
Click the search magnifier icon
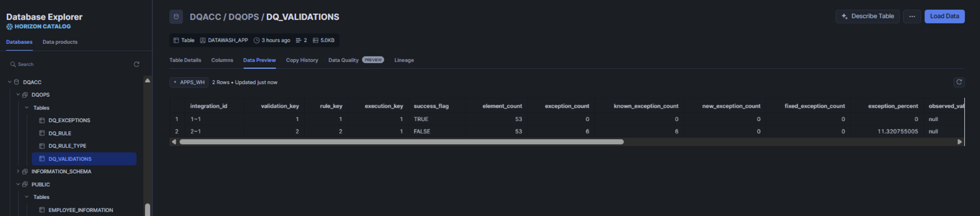(13, 64)
